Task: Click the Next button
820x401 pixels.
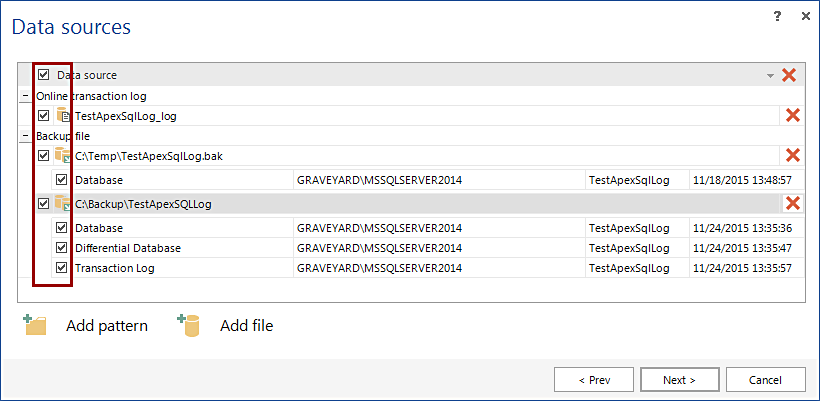Action: (x=679, y=380)
